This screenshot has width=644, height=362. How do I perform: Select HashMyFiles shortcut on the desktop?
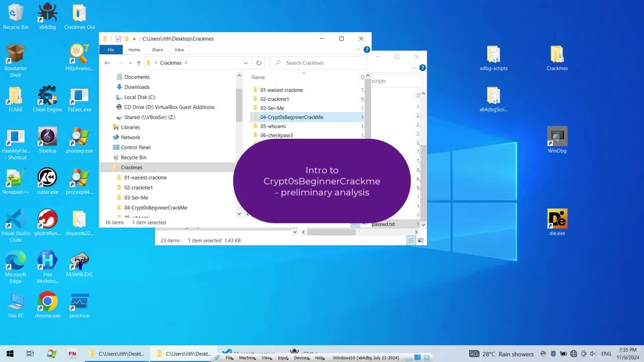pyautogui.click(x=16, y=143)
